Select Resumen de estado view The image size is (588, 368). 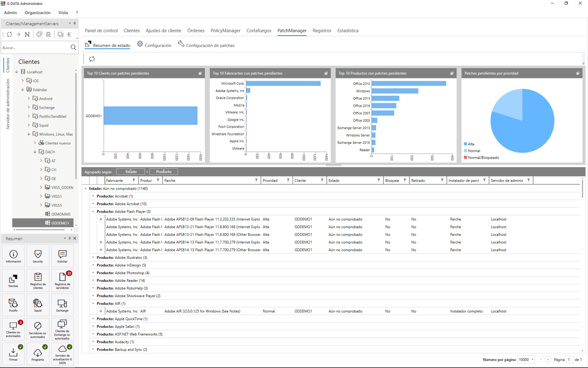[107, 45]
